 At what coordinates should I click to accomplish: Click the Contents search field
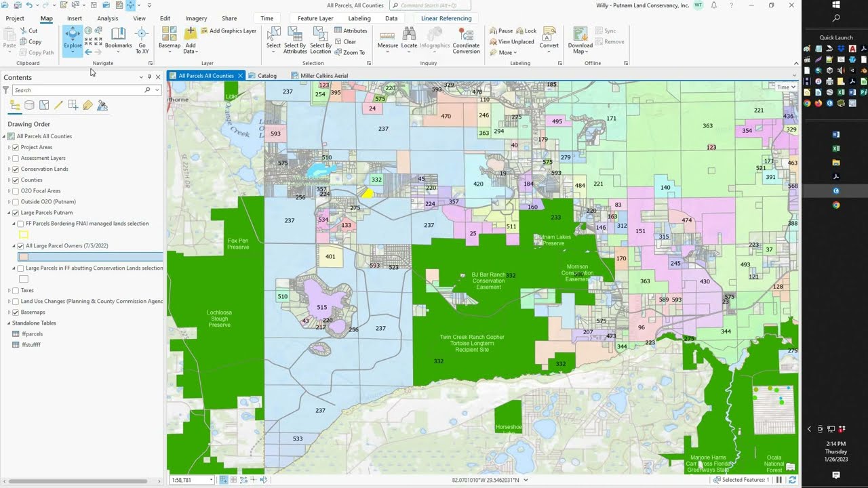point(78,90)
